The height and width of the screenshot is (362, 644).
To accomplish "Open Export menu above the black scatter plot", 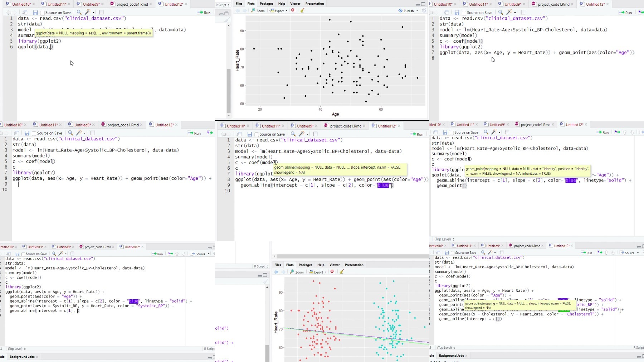I will pyautogui.click(x=278, y=11).
